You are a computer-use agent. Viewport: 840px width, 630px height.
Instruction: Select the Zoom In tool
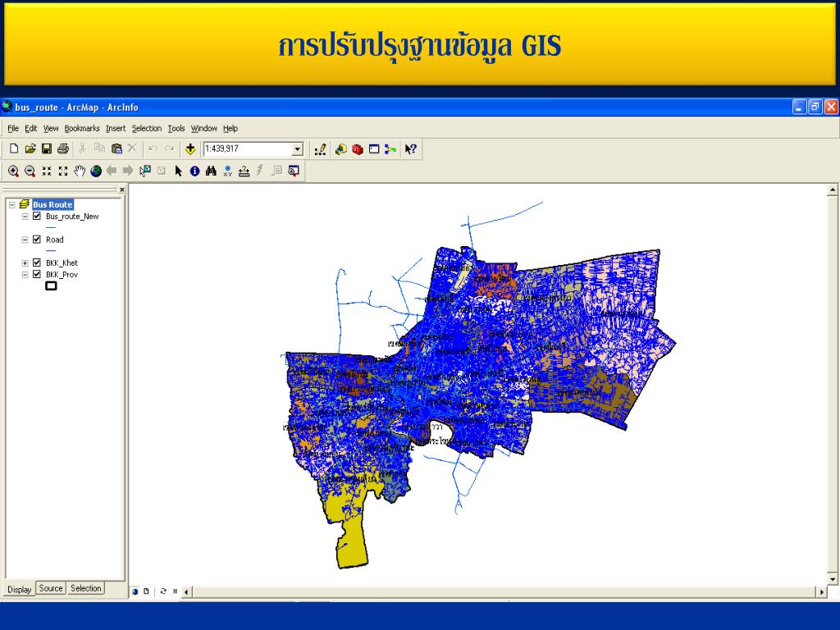[x=13, y=171]
